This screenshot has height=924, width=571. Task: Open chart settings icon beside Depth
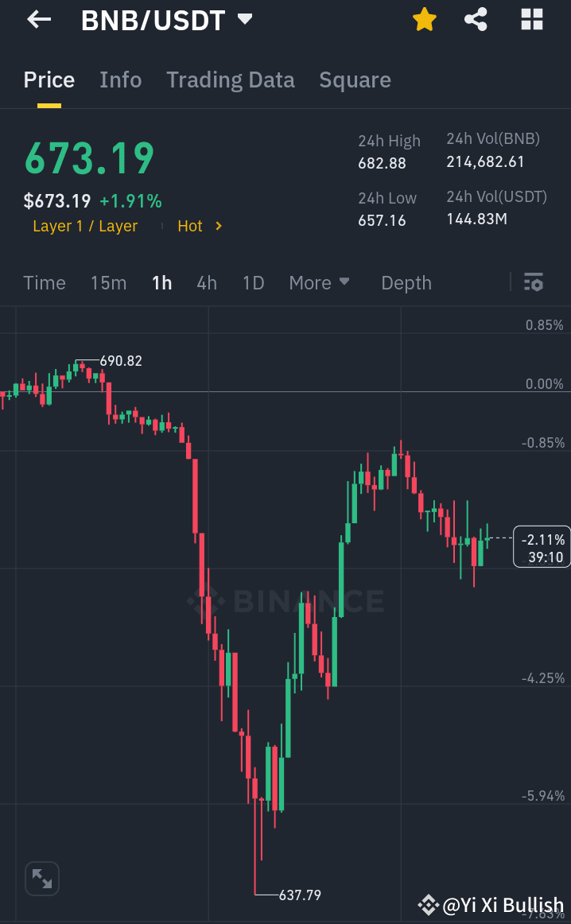pyautogui.click(x=533, y=282)
